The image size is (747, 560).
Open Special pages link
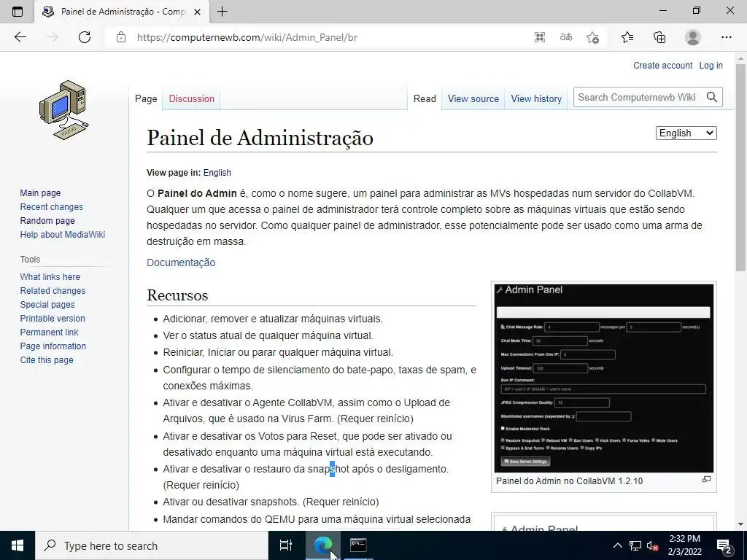(x=47, y=304)
